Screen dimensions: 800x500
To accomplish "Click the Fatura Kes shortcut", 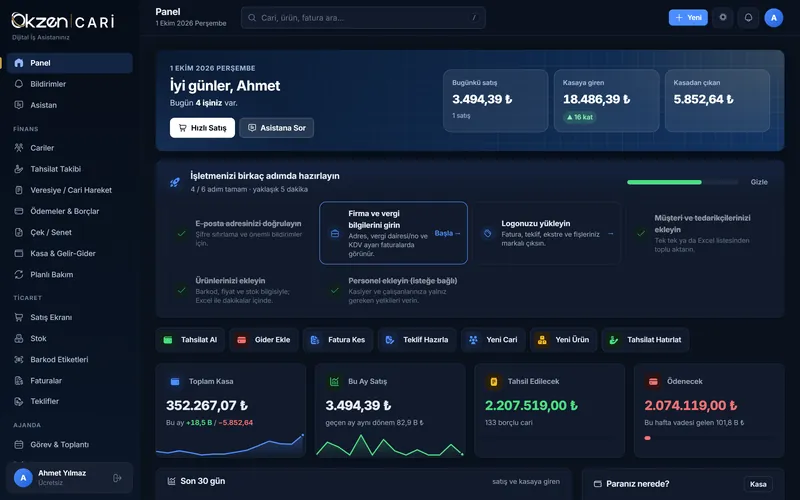I will 338,340.
